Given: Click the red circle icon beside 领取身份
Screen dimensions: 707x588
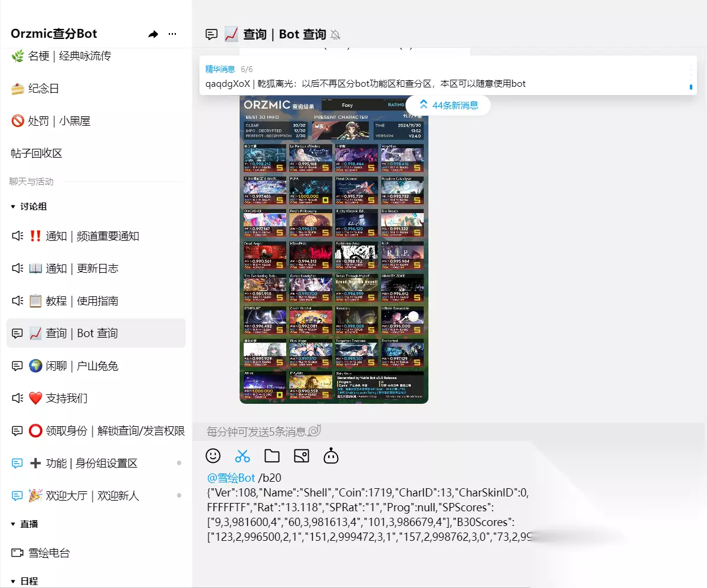Looking at the screenshot, I should [x=35, y=430].
